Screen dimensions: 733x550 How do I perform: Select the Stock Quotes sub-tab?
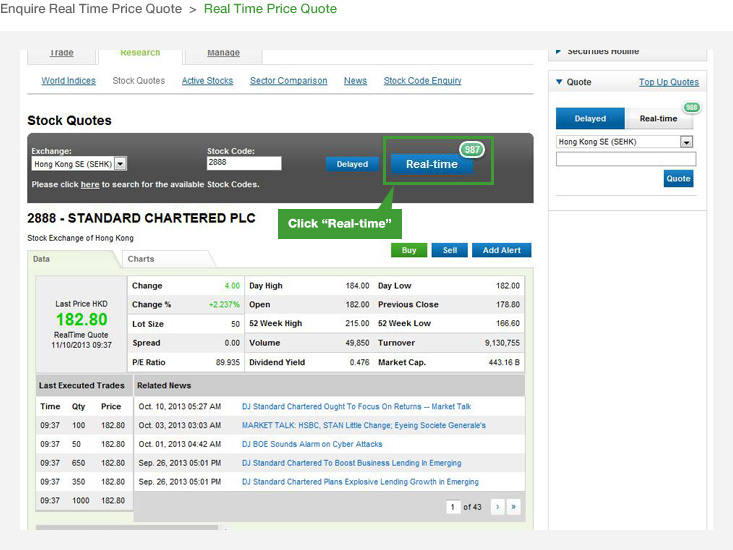[138, 80]
